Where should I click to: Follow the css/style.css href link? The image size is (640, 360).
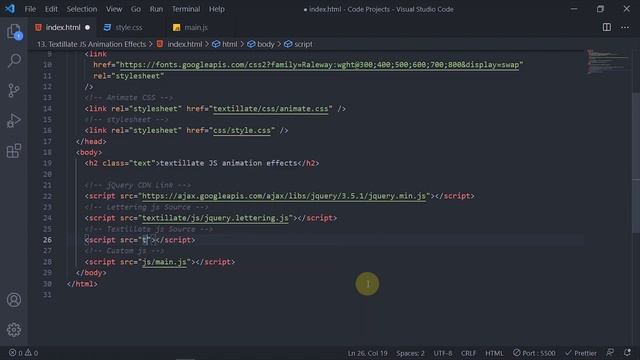(242, 131)
